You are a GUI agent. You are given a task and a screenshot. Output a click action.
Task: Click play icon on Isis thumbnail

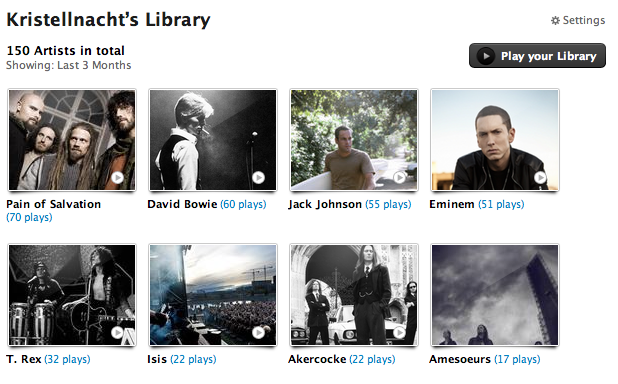(259, 333)
